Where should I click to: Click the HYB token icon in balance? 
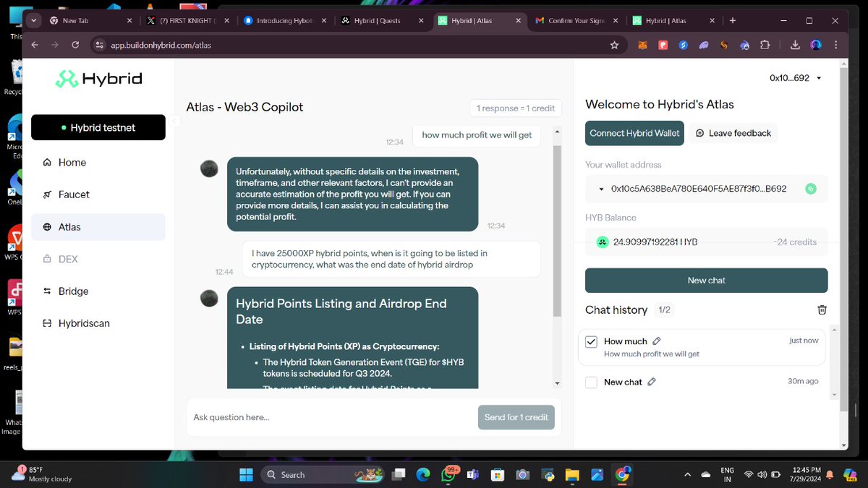pyautogui.click(x=602, y=242)
